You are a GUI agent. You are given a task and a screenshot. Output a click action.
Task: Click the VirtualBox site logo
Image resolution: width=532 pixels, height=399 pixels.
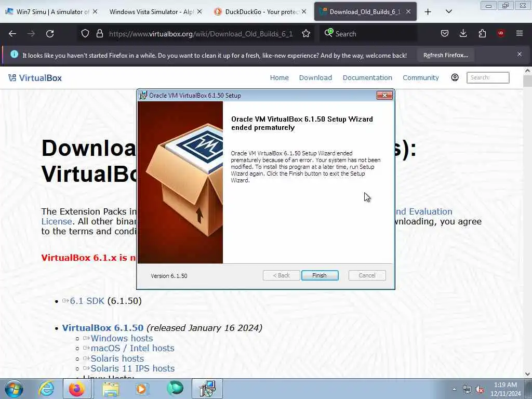click(x=35, y=78)
